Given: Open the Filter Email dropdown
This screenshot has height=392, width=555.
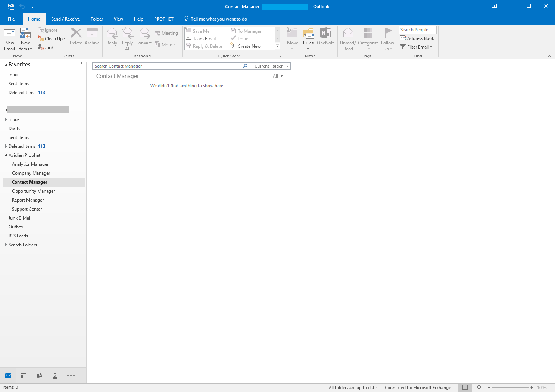Looking at the screenshot, I should point(416,47).
